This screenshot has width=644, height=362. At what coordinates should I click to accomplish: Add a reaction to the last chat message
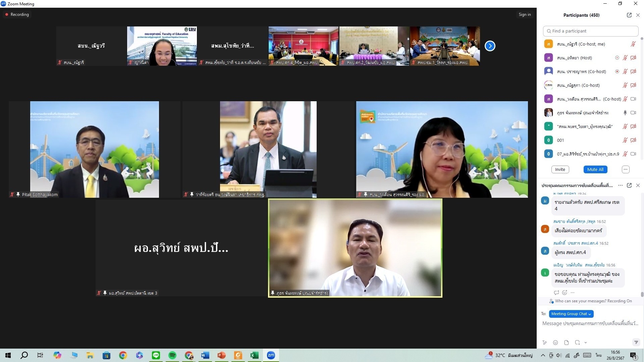(565, 293)
